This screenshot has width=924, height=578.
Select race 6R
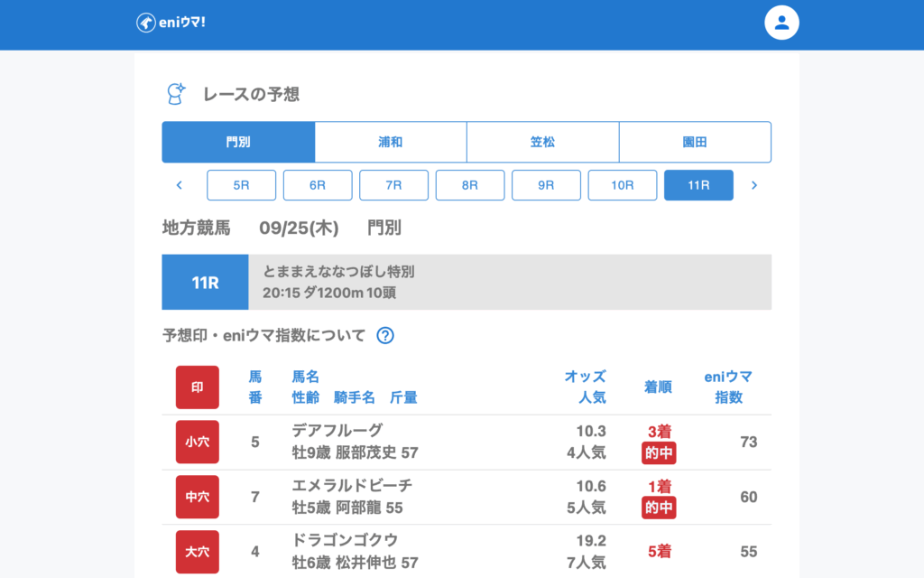pyautogui.click(x=318, y=185)
